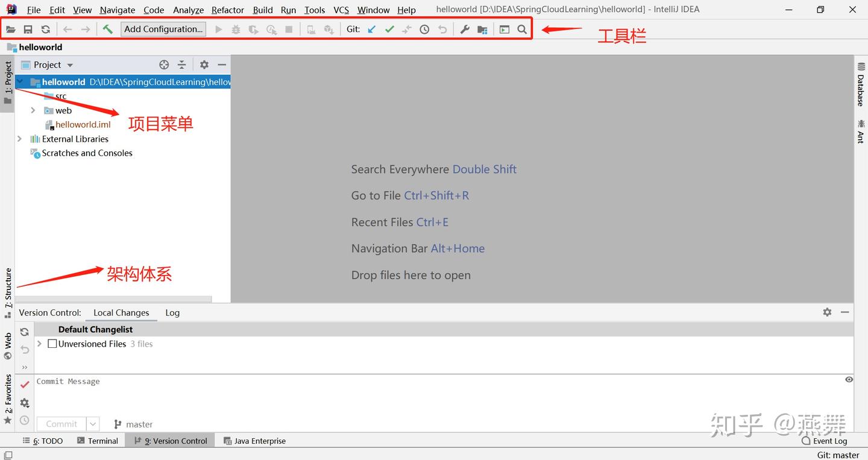Open Project panel gear settings
The height and width of the screenshot is (460, 868).
[x=204, y=65]
